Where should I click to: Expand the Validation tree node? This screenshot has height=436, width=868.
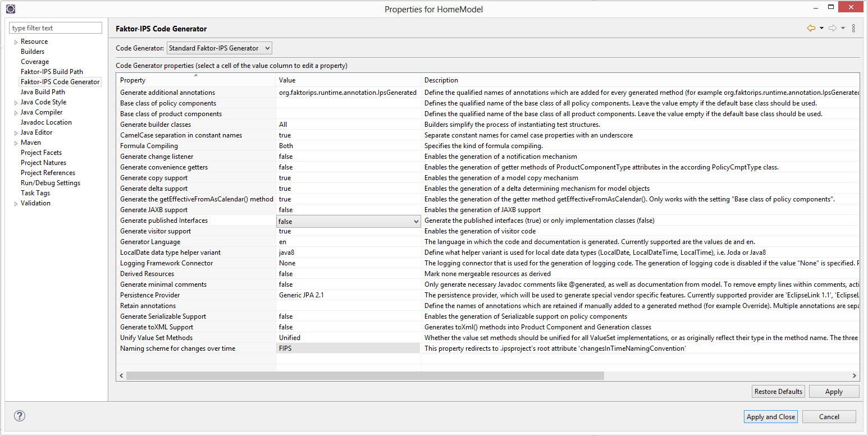16,204
